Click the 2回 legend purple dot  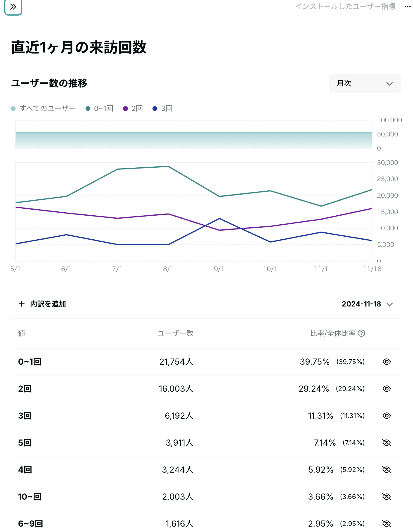click(x=125, y=109)
